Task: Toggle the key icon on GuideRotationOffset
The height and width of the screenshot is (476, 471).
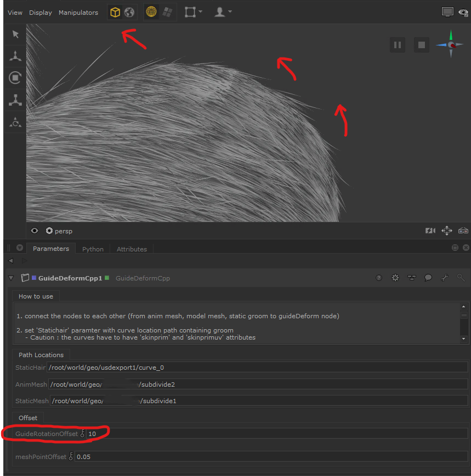Action: click(x=83, y=434)
